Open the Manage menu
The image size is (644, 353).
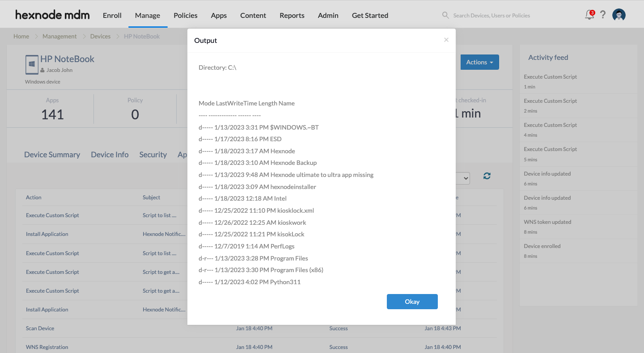(x=148, y=15)
